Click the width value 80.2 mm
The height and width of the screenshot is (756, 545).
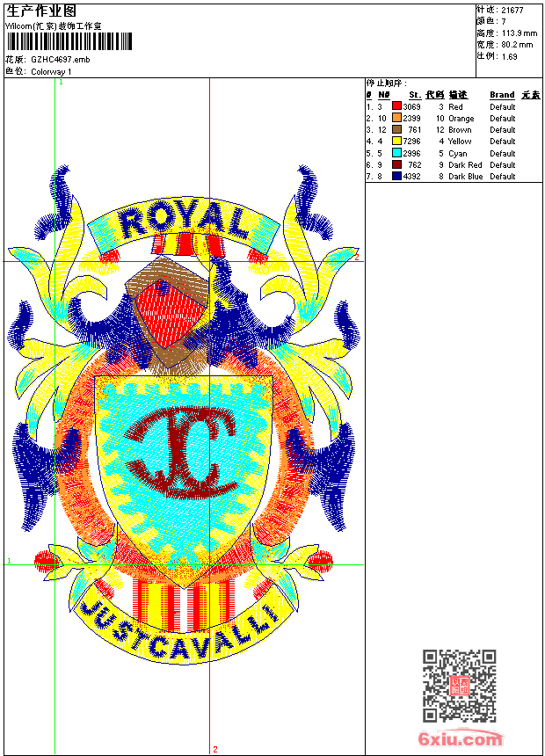point(517,45)
